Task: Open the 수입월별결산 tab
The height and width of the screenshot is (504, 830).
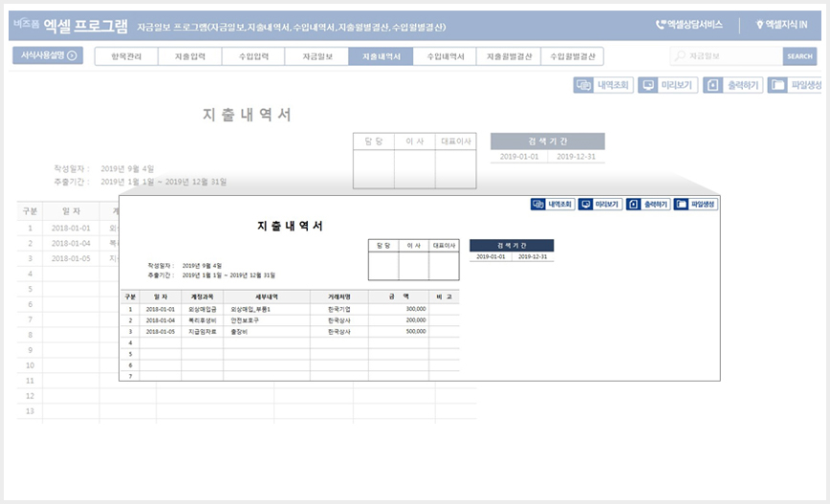Action: pos(572,56)
